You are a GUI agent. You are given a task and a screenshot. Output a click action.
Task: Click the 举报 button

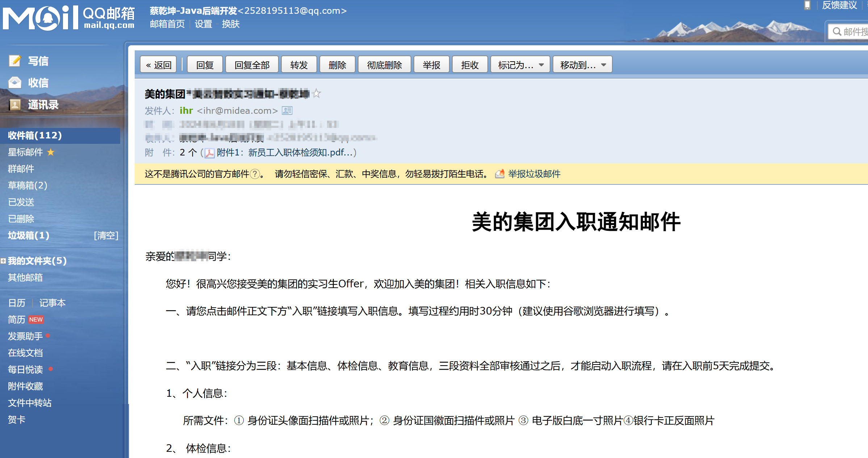[x=432, y=64]
